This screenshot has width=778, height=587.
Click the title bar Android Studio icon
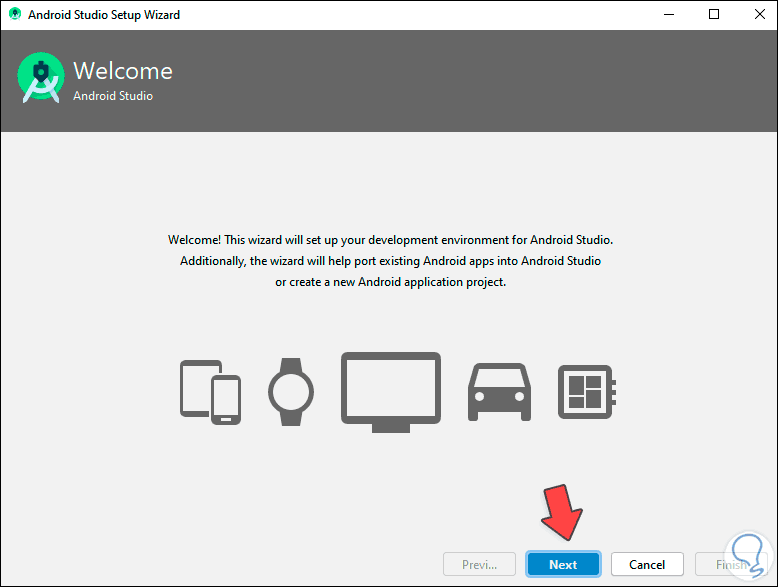pyautogui.click(x=15, y=14)
